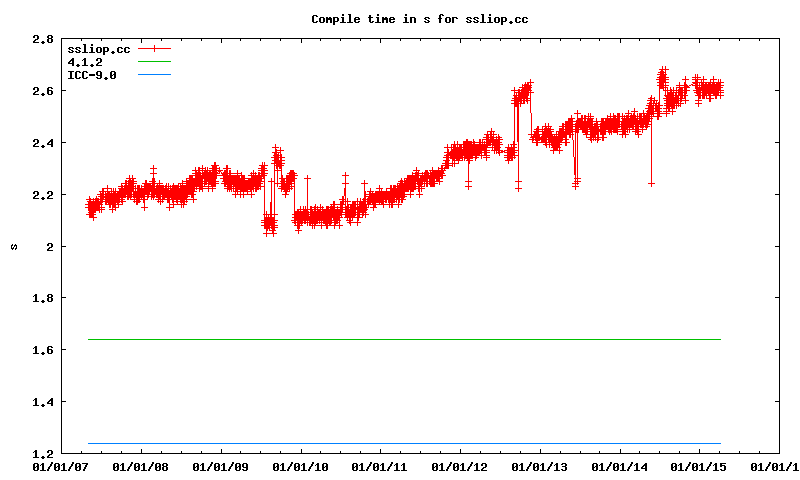Click the 1.2 y-axis tick label
The height and width of the screenshot is (480, 800).
point(42,454)
